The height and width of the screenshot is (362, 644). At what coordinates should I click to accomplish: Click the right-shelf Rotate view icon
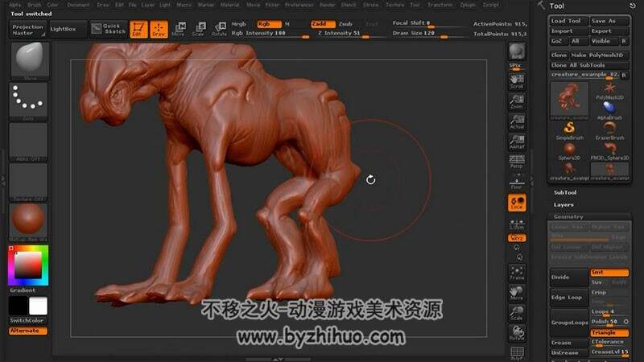point(517,333)
